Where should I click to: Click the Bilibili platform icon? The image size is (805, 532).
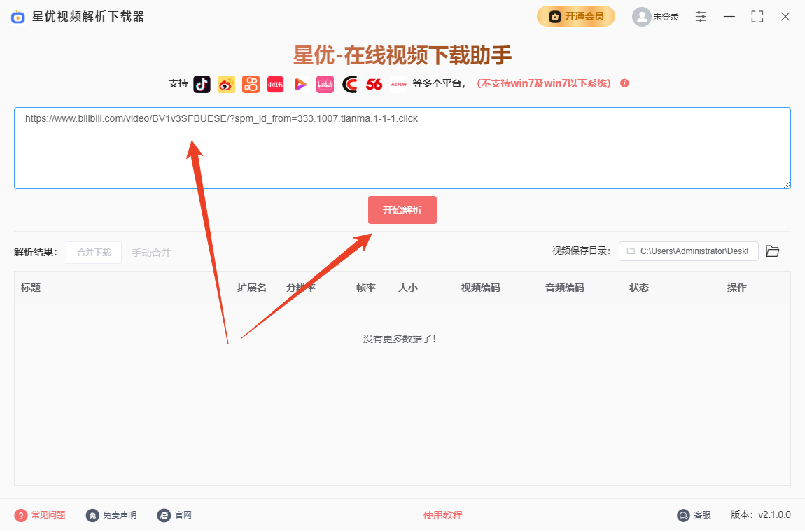point(325,84)
